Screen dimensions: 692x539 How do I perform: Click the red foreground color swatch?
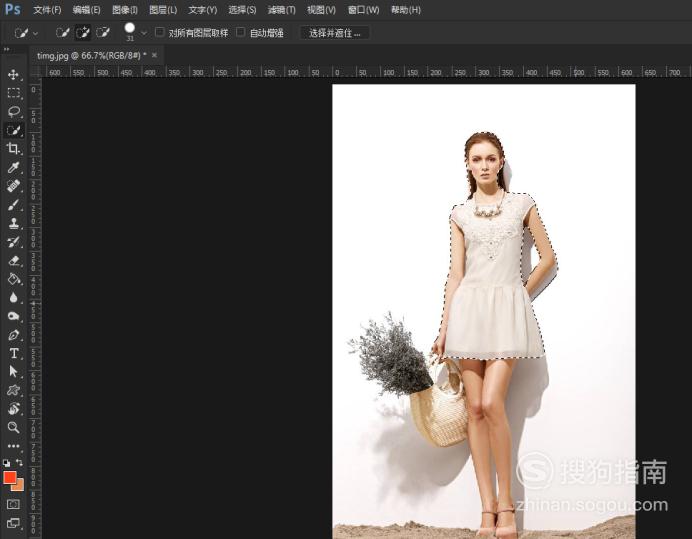(10, 477)
